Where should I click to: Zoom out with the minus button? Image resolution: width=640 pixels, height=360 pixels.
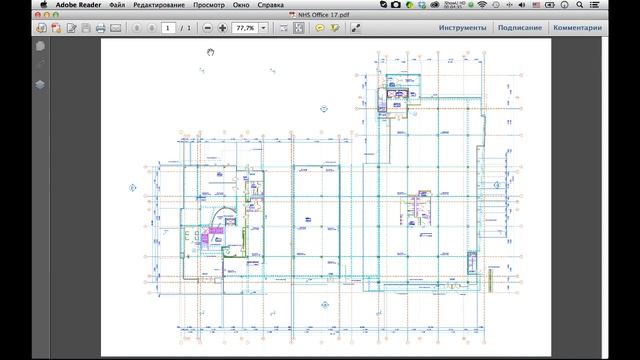207,28
